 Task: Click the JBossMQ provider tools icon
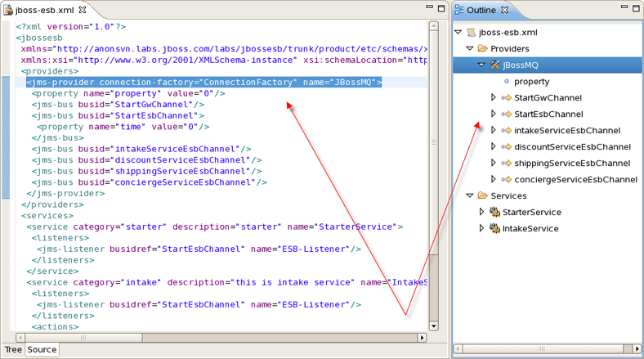coord(495,65)
